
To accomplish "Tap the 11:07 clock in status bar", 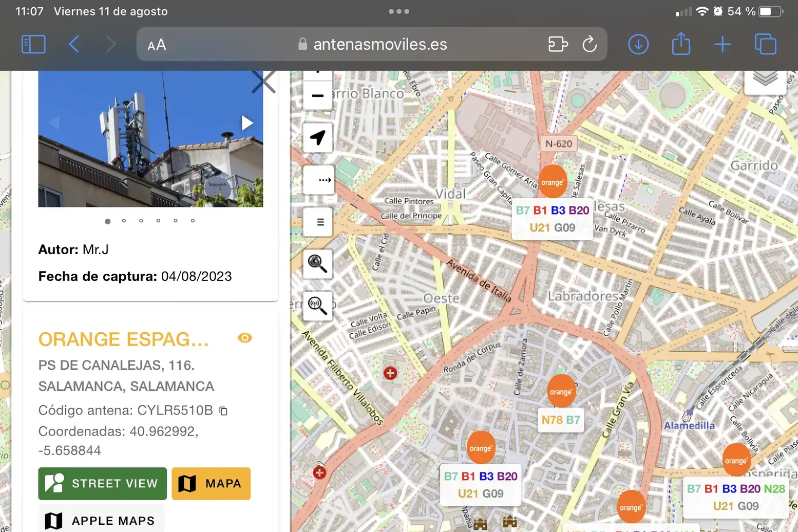I will [29, 11].
